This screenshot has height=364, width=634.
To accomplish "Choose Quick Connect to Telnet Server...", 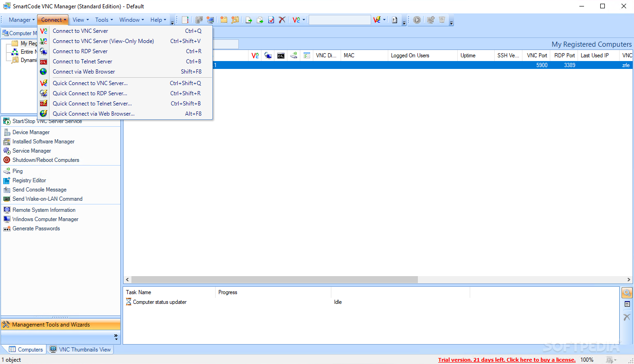I will (125, 104).
